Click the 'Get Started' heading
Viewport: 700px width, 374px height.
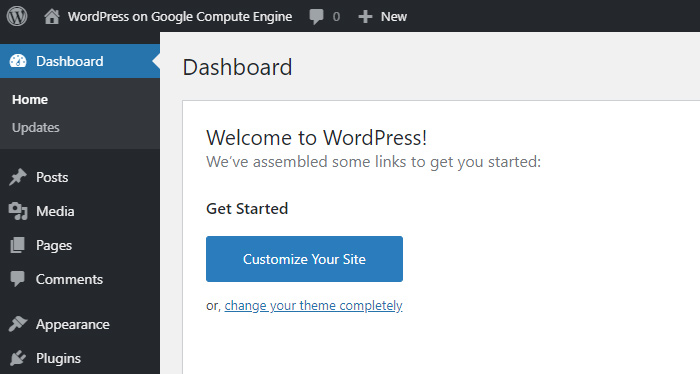pyautogui.click(x=247, y=208)
